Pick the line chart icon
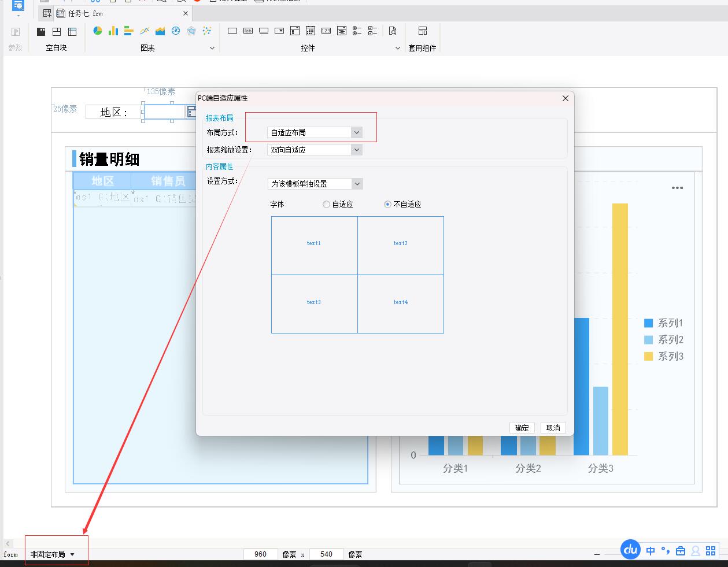728x567 pixels. pyautogui.click(x=145, y=31)
